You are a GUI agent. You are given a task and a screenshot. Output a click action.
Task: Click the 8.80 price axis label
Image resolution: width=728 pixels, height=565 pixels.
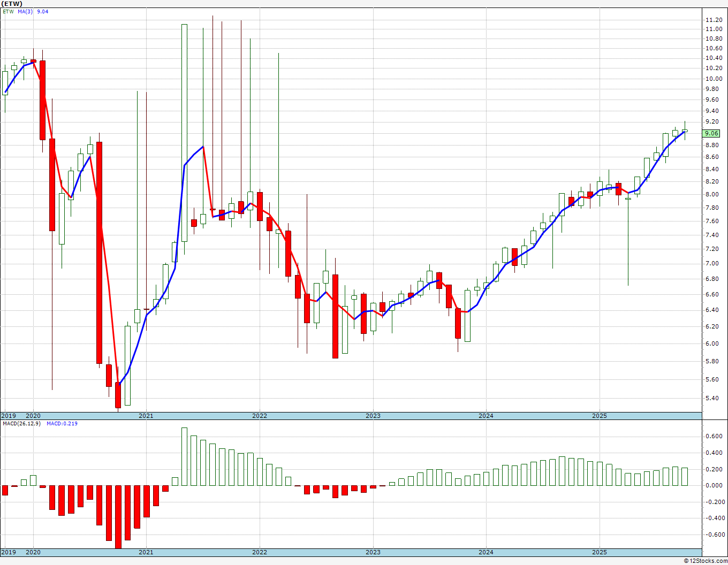713,145
